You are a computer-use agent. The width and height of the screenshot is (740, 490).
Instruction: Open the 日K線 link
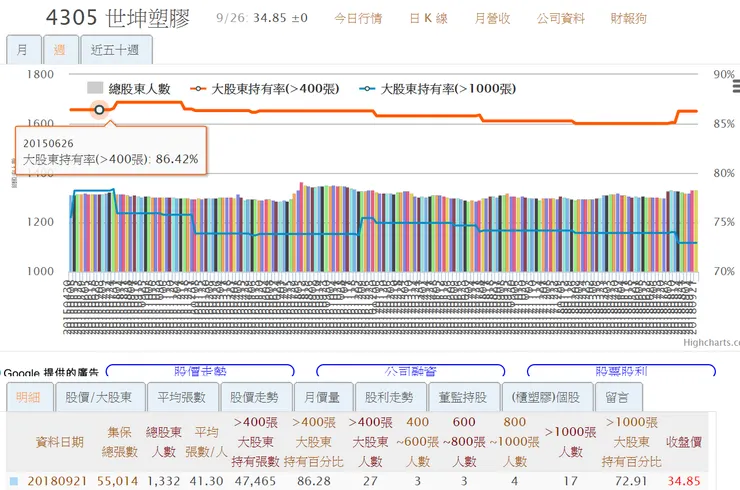tap(429, 18)
